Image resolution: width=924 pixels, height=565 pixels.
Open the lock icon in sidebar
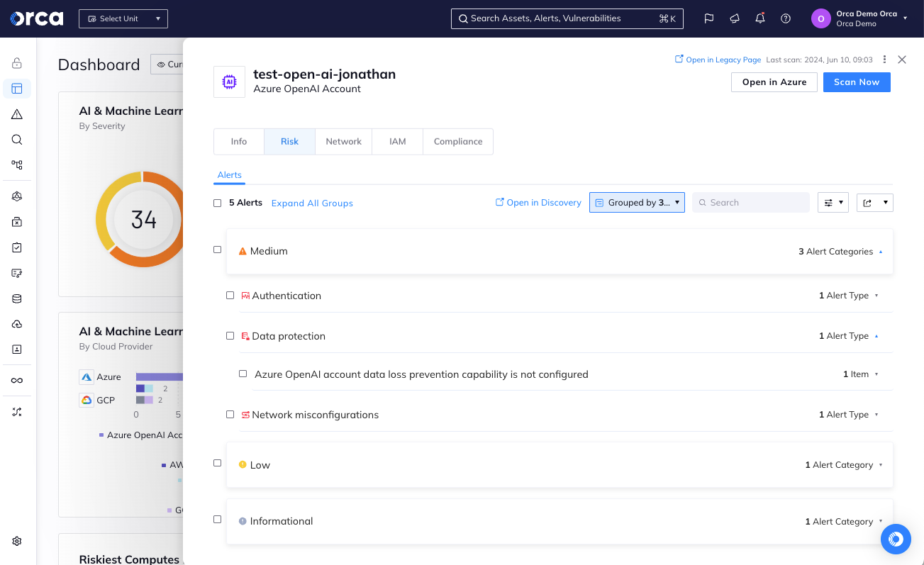tap(17, 63)
